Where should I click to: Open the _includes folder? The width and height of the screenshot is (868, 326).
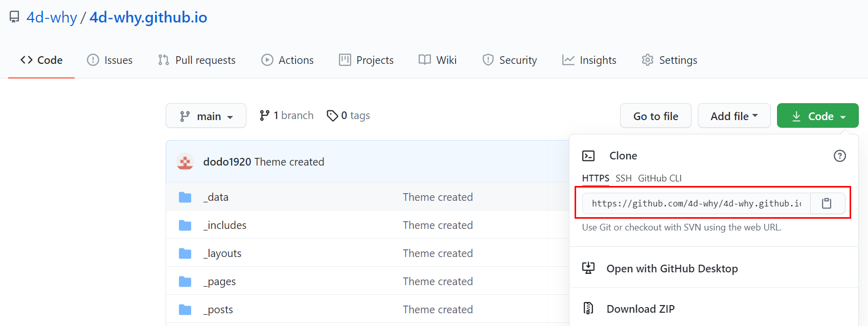pos(225,225)
